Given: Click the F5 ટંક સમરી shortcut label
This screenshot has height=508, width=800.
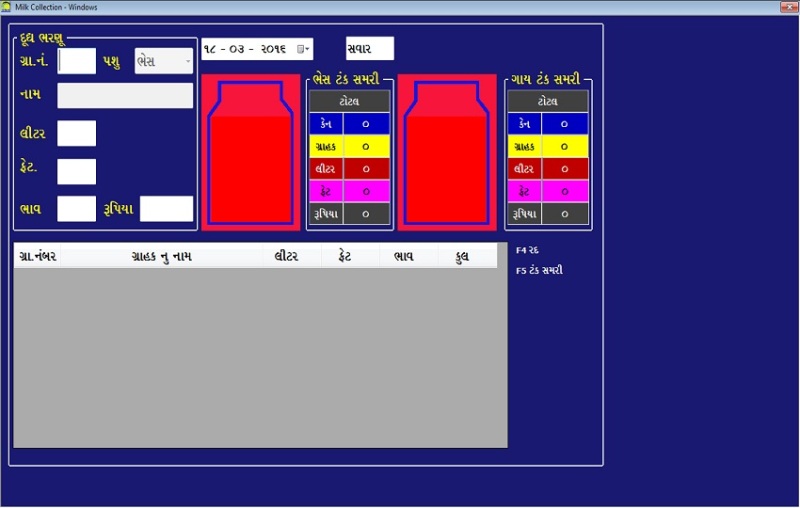Looking at the screenshot, I should coord(539,270).
